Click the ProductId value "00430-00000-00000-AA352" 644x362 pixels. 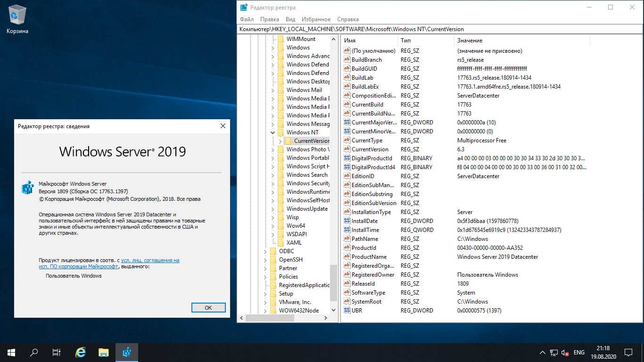tap(490, 248)
